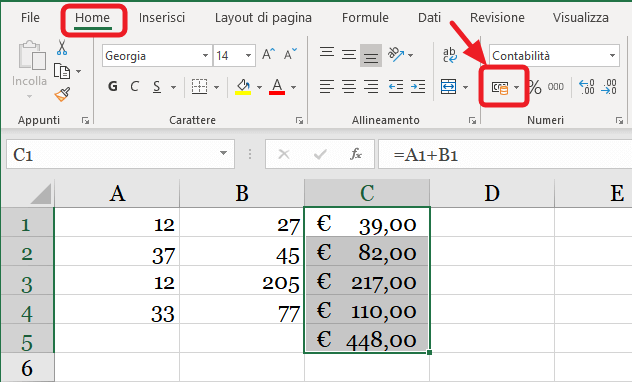Screen dimensions: 632x382
Task: Open the font size 14 dropdown
Action: [248, 56]
